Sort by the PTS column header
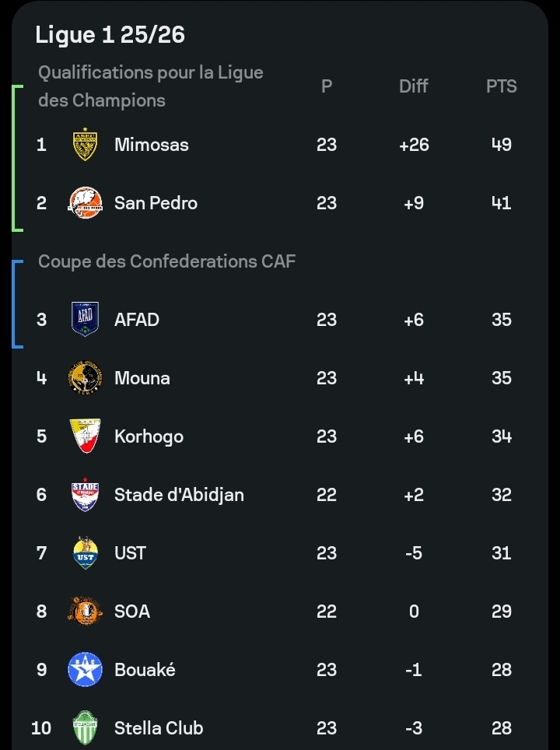The image size is (560, 750). click(x=501, y=86)
